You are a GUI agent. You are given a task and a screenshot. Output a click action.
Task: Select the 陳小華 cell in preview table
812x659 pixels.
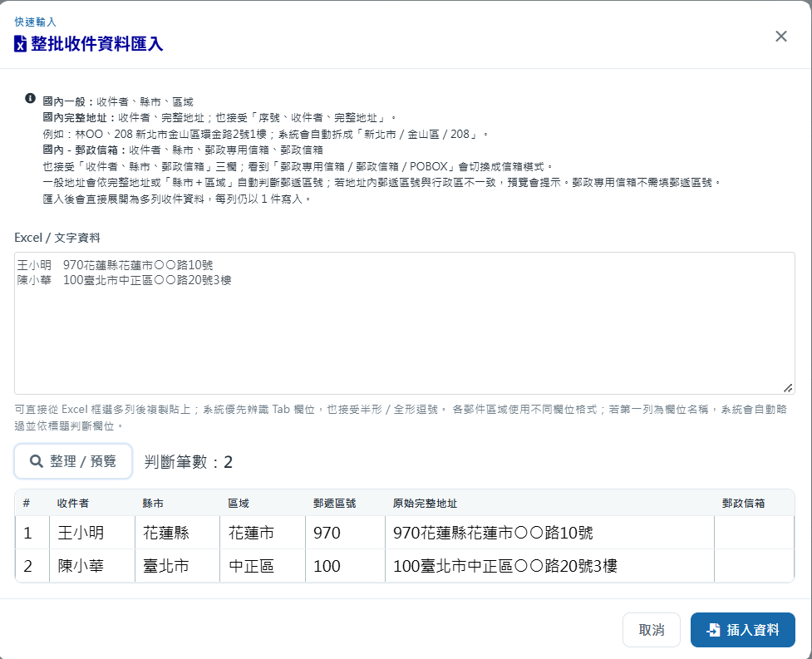[x=92, y=566]
